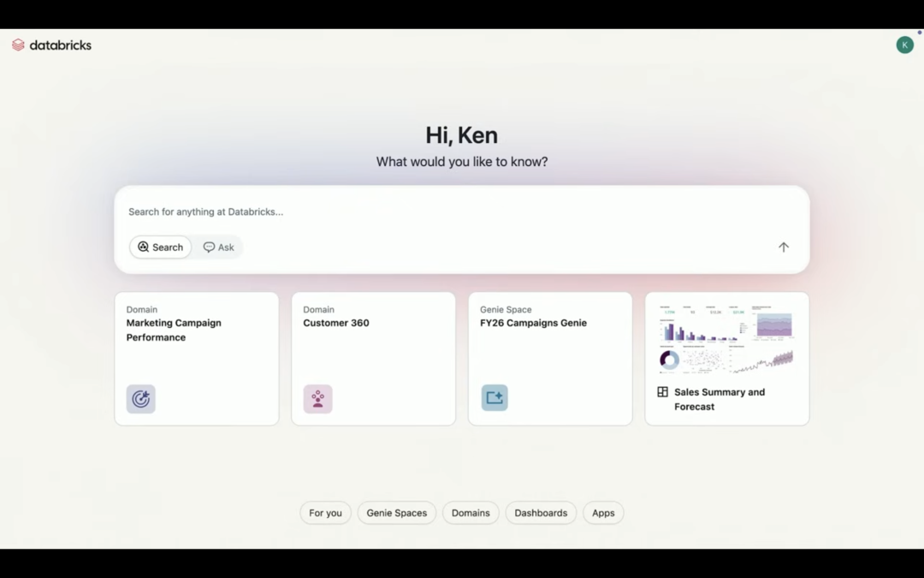Open Sales Summary and Forecast title
Screen dimensions: 924x578
click(x=720, y=399)
